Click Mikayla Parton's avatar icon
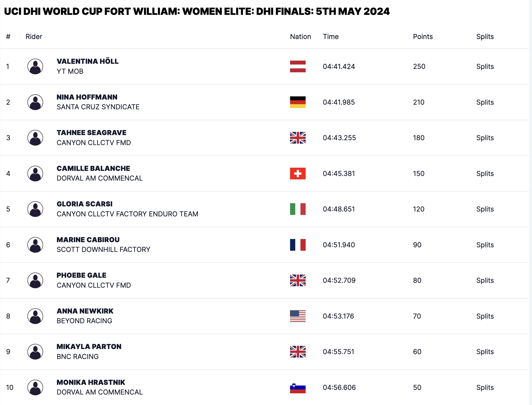This screenshot has height=405, width=532. coord(35,352)
